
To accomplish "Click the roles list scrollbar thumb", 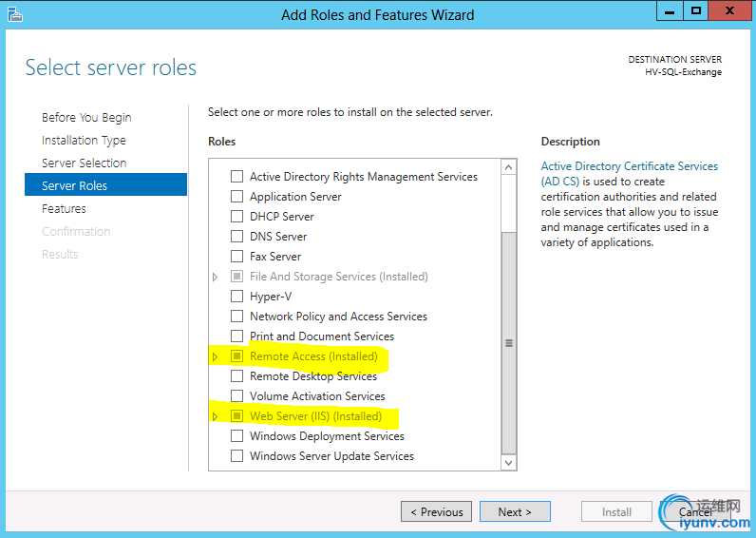I will coord(509,342).
